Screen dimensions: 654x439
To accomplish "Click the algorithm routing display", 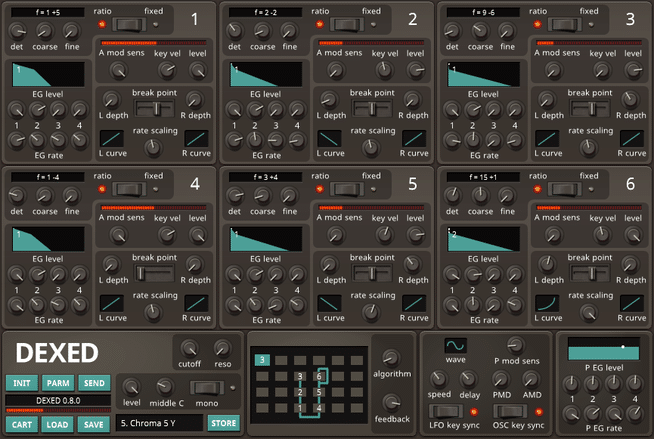I will 309,384.
